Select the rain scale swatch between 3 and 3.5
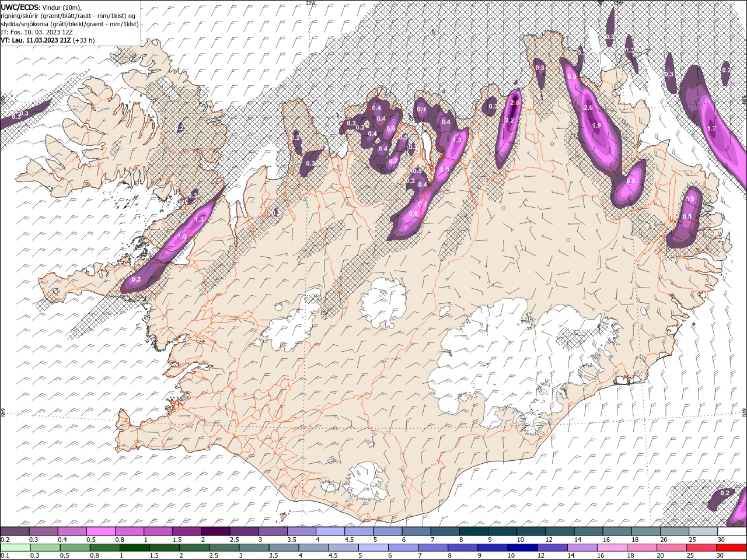The width and height of the screenshot is (747, 560). tap(254, 547)
